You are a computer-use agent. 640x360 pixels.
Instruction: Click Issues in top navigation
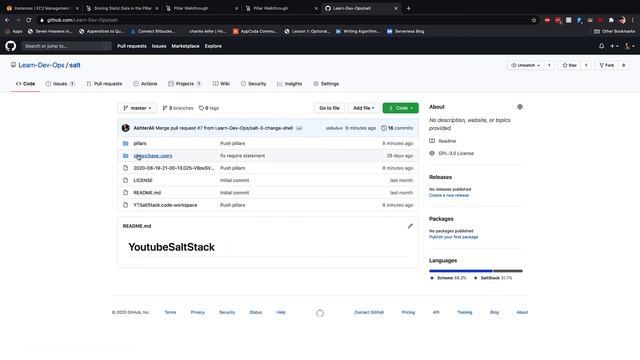pos(159,46)
